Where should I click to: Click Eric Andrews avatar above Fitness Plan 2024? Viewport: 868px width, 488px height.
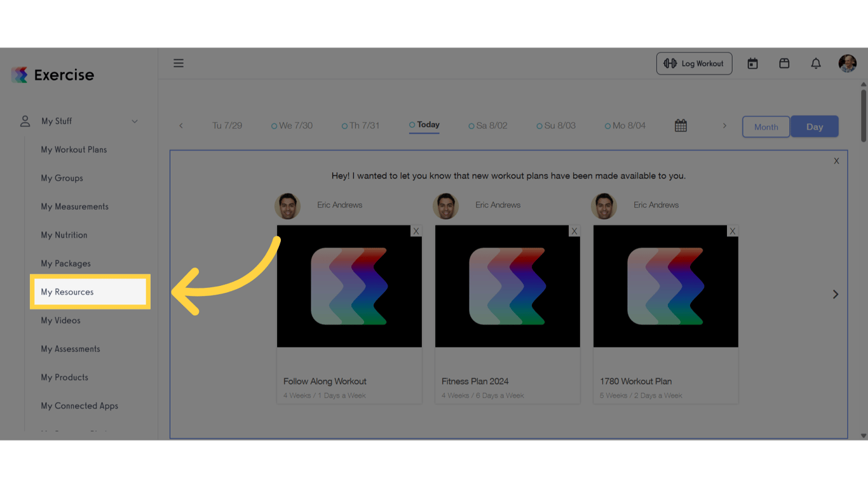446,207
